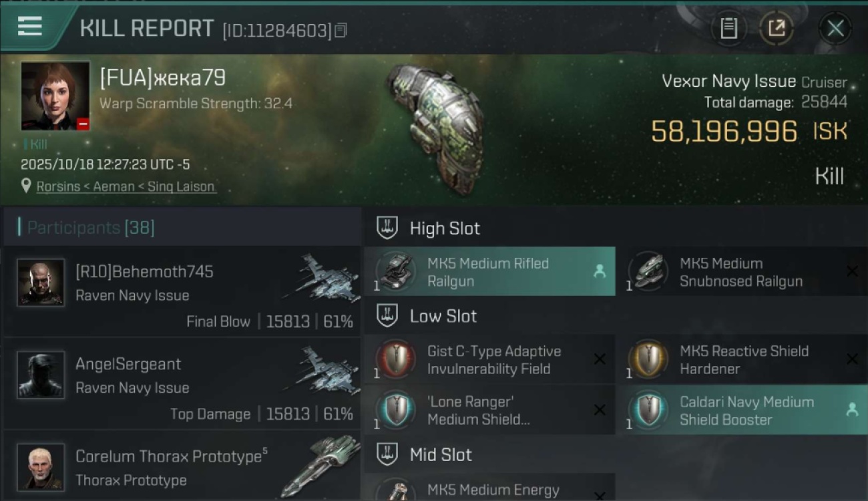Collapse the Low Slot section header
This screenshot has height=501, width=868.
click(443, 316)
